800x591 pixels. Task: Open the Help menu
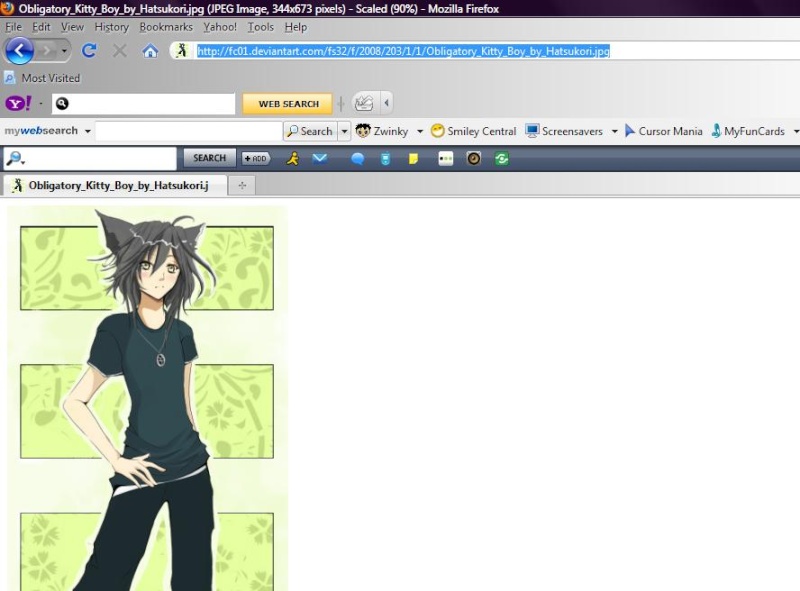coord(296,27)
